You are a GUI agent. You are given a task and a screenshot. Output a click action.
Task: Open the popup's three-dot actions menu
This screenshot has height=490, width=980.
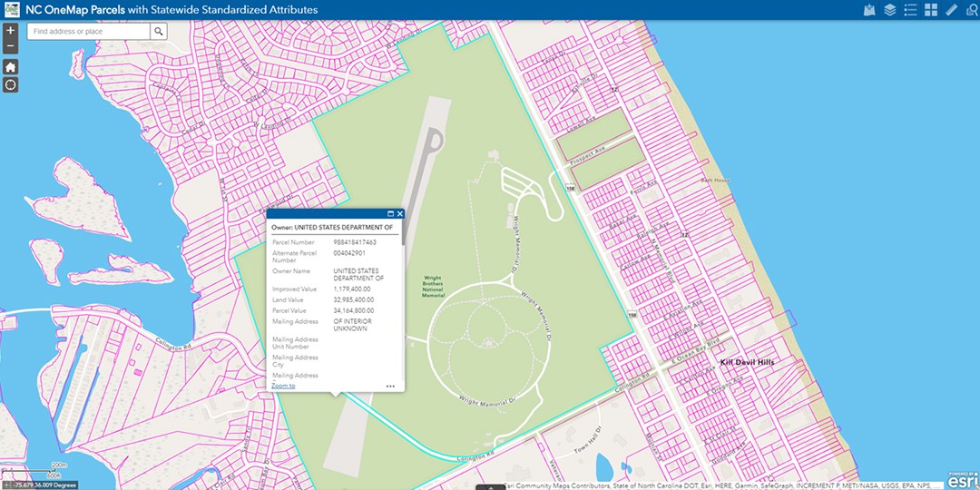pos(390,387)
